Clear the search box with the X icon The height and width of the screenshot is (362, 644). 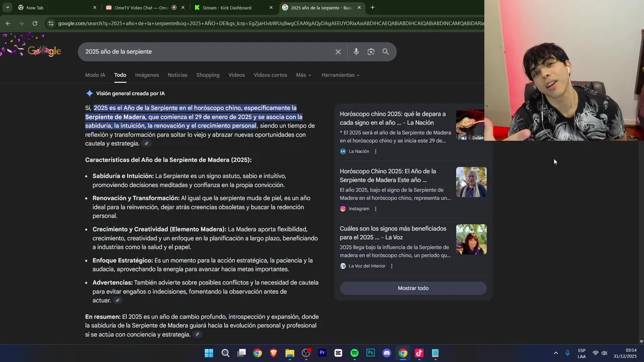[338, 52]
